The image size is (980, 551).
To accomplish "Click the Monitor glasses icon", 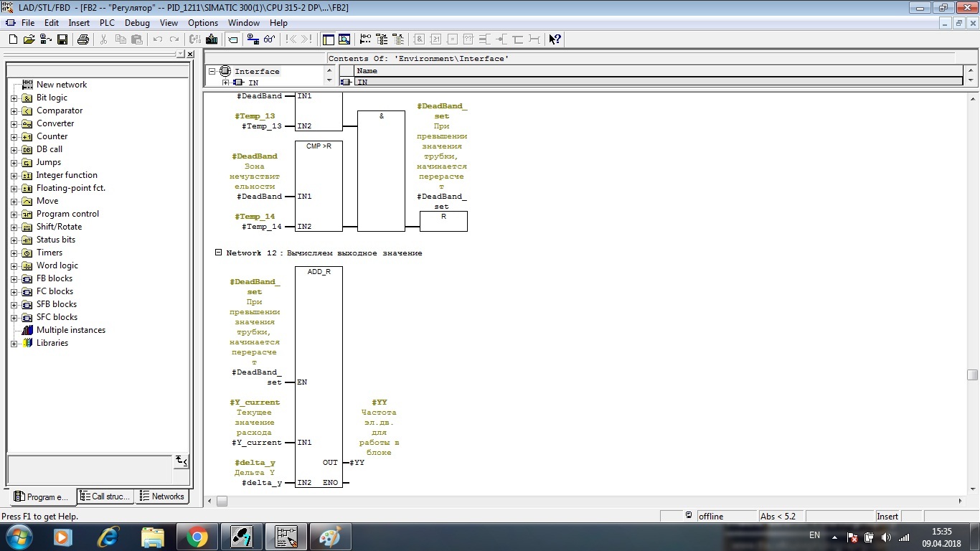I will (x=270, y=39).
